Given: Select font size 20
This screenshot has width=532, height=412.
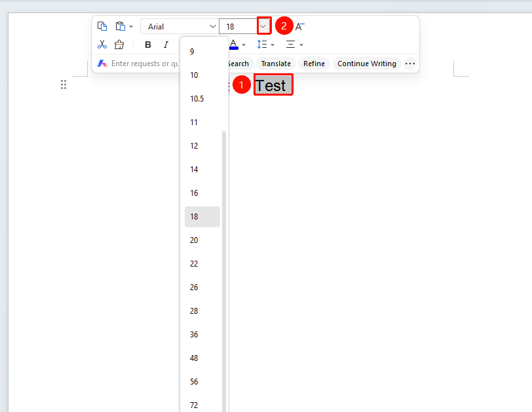Looking at the screenshot, I should pos(202,240).
